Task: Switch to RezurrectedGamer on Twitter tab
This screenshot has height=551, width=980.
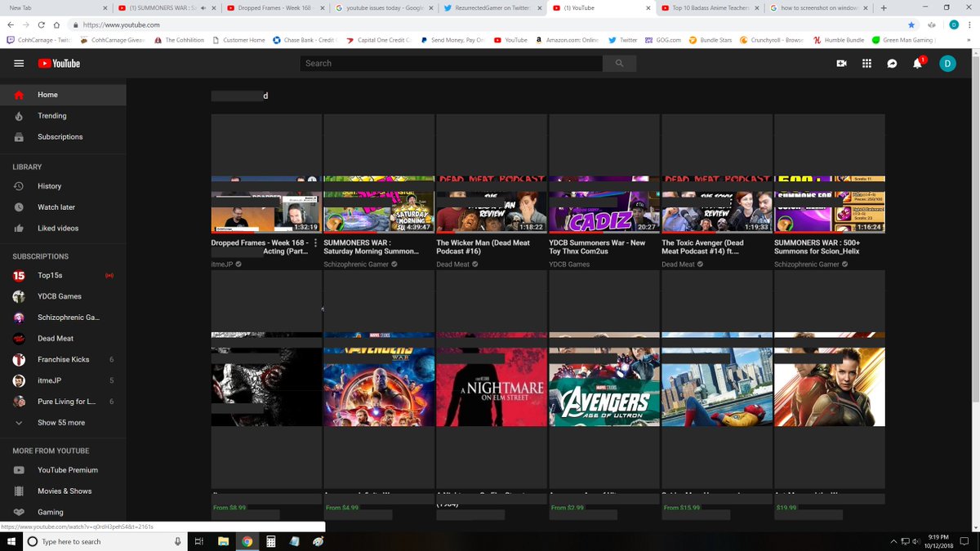Action: click(x=492, y=7)
